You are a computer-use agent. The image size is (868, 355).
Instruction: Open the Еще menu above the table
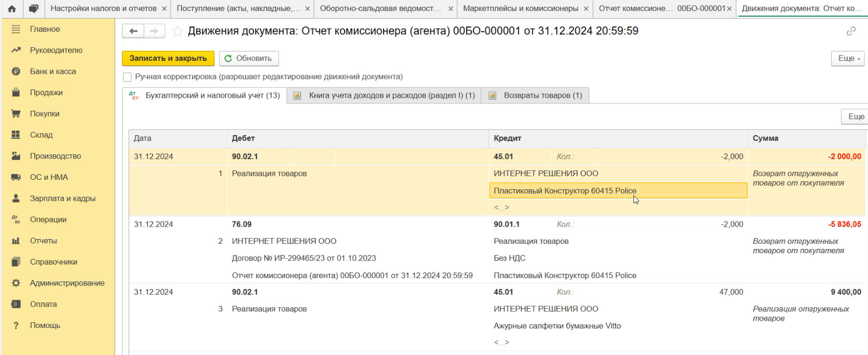pyautogui.click(x=856, y=116)
